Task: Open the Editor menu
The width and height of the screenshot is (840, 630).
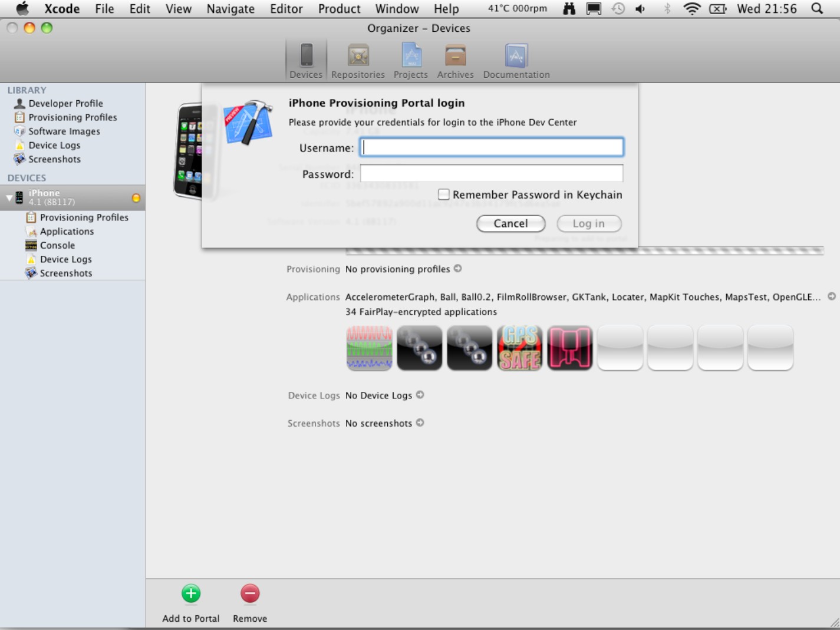Action: pos(286,9)
